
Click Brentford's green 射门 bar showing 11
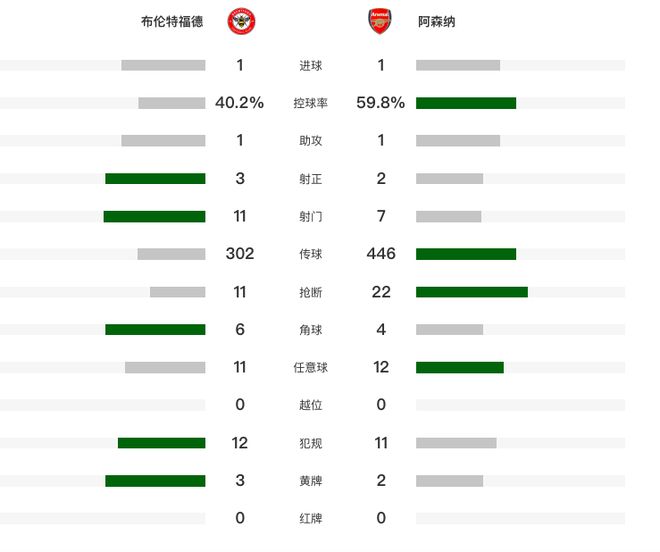tap(154, 216)
